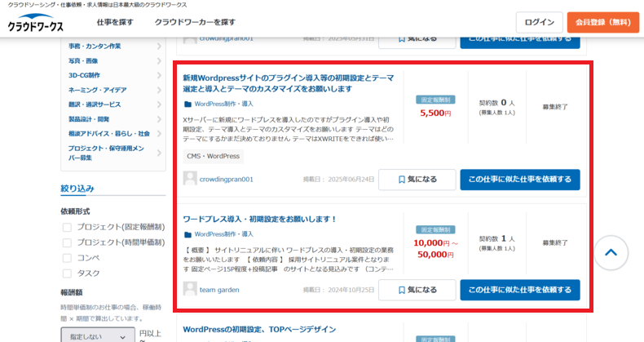
Task: Expand プロジェクト・保守運用メンバー募集 chevron
Action: (x=159, y=153)
